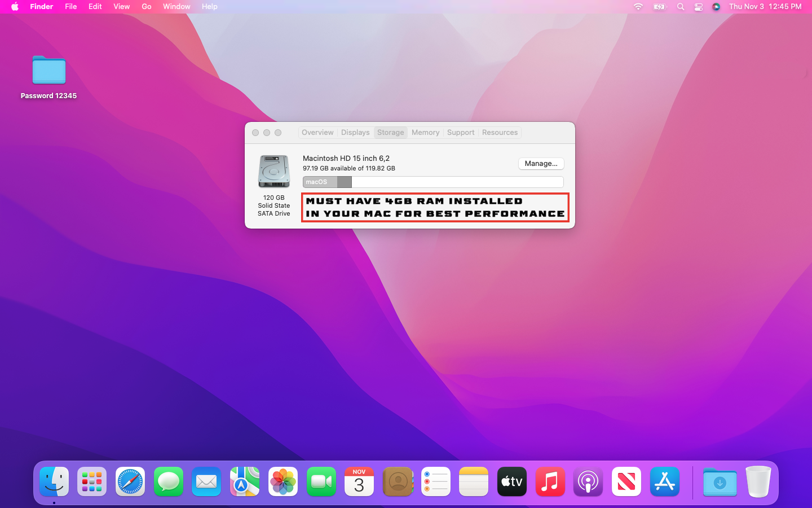Open Notes app in the Dock
812x508 pixels.
click(474, 481)
